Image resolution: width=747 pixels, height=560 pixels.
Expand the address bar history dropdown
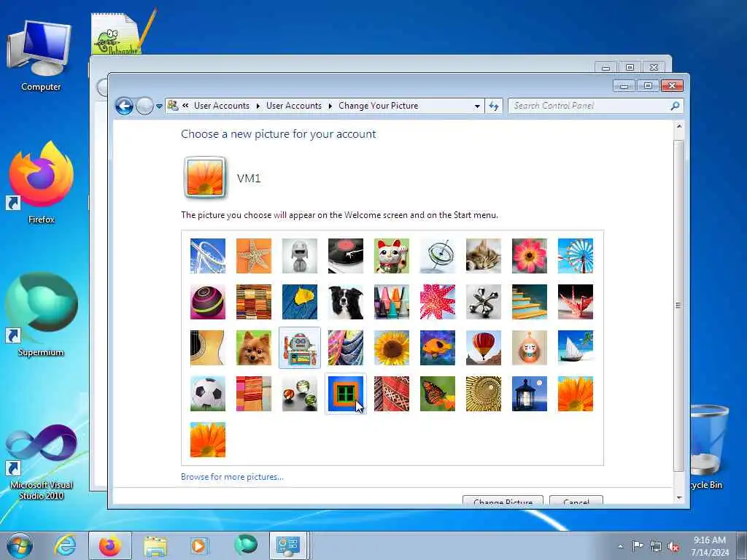pos(477,106)
